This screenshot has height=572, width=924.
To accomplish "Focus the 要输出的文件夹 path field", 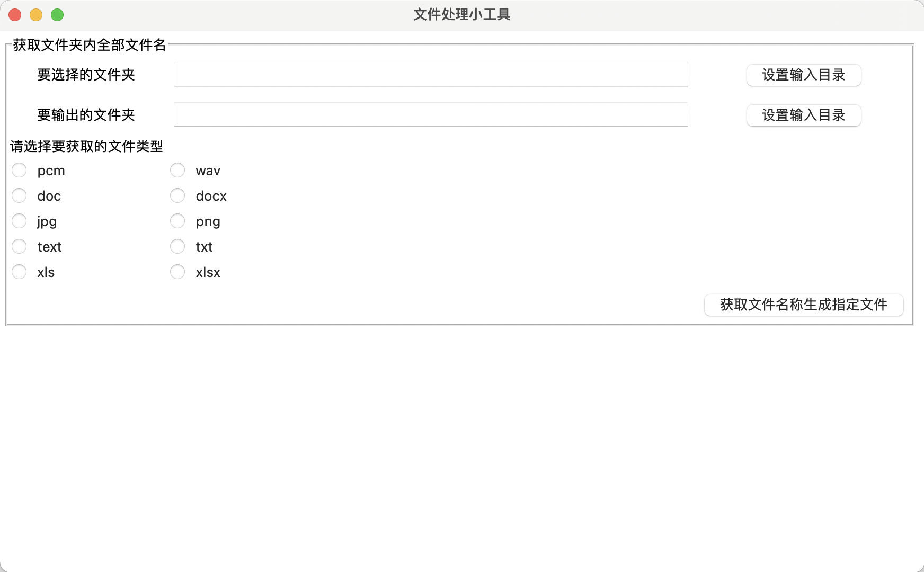I will (431, 114).
